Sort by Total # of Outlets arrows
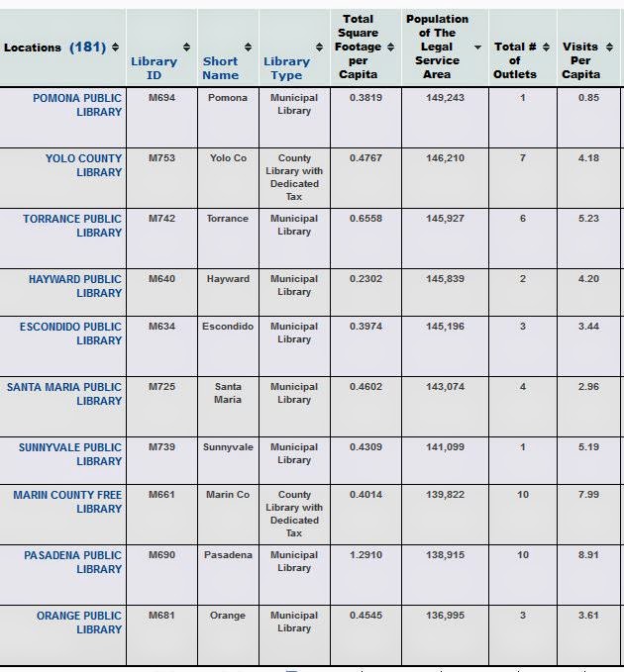This screenshot has width=624, height=672. click(x=546, y=48)
